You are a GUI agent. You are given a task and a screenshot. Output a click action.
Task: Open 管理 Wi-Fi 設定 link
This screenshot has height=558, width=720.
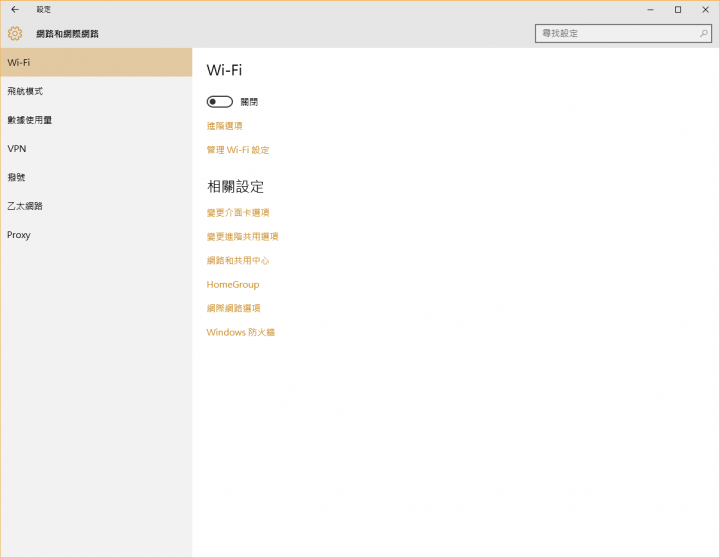click(238, 150)
